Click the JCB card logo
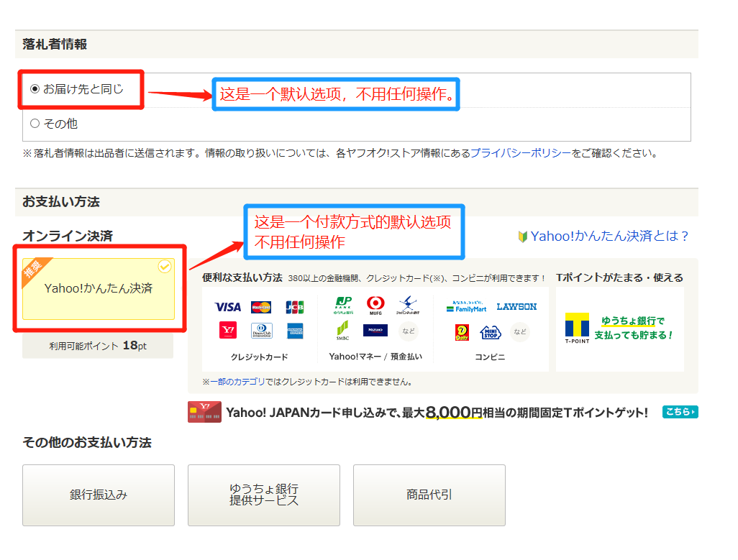 coord(294,307)
